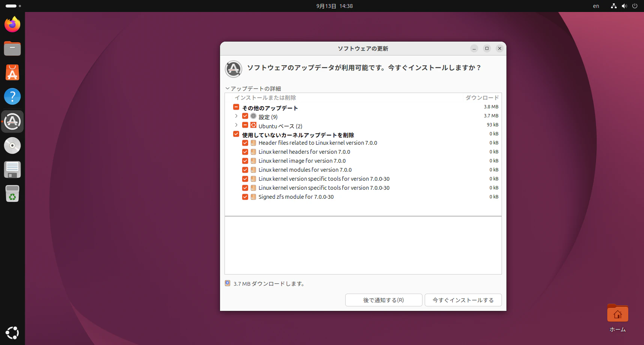The width and height of the screenshot is (644, 345).
Task: Open the clock showing 9月13日 14:38
Action: coord(334,6)
